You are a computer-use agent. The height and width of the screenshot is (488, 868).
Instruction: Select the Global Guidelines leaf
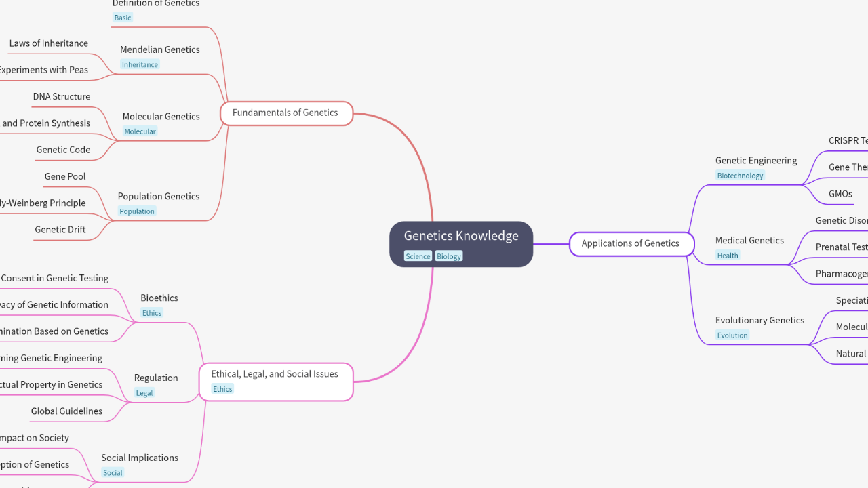pos(66,411)
